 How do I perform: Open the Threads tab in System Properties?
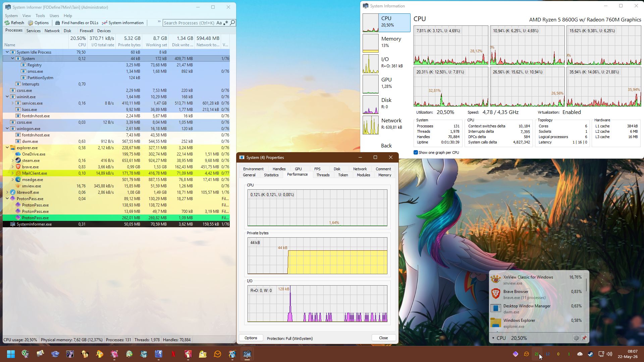pyautogui.click(x=323, y=175)
